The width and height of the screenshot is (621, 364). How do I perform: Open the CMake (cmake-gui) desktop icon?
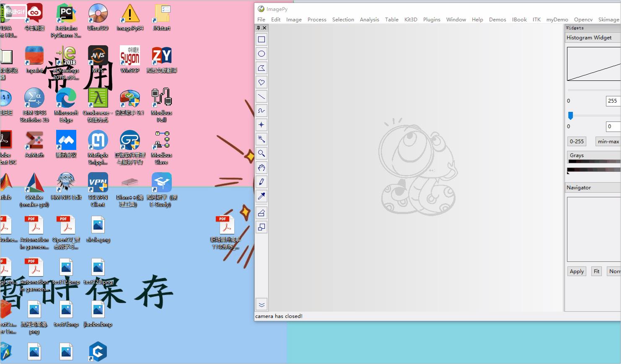(x=34, y=190)
